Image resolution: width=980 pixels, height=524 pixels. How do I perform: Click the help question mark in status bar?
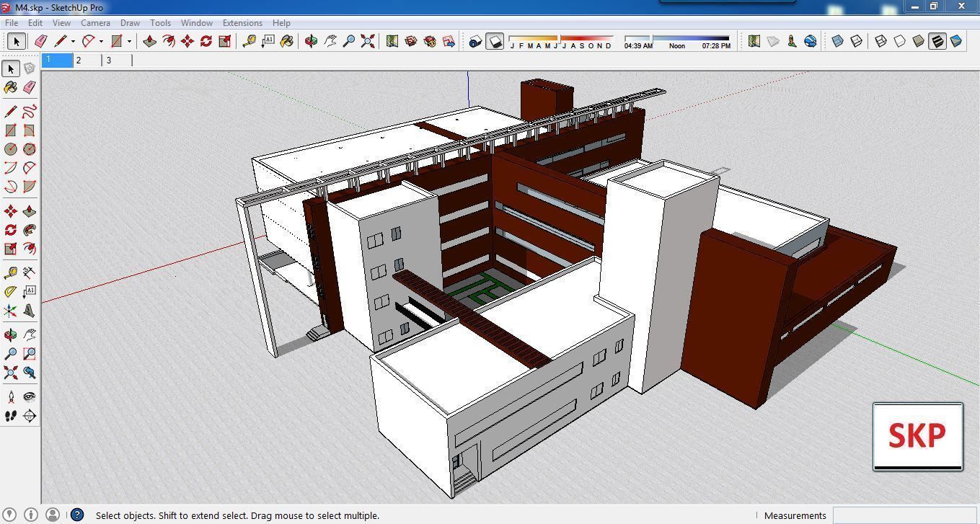77,515
